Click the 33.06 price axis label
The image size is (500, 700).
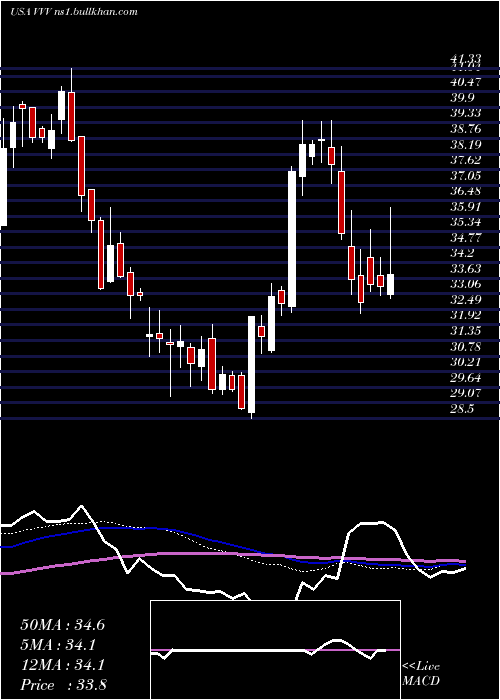click(466, 284)
